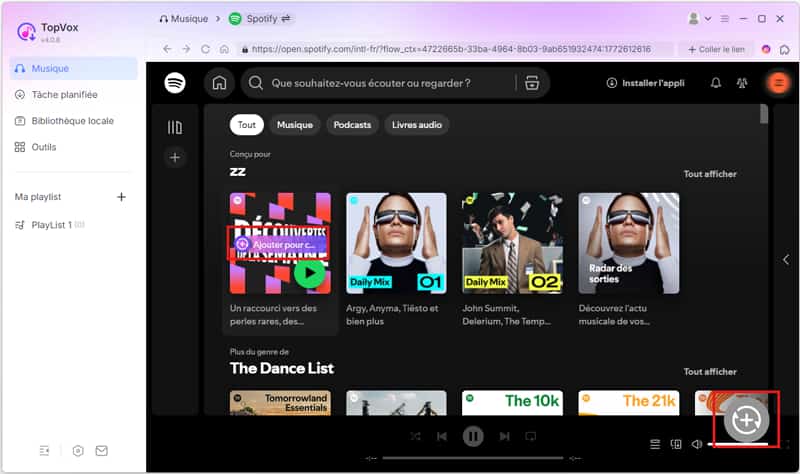Skip to next track

click(505, 436)
